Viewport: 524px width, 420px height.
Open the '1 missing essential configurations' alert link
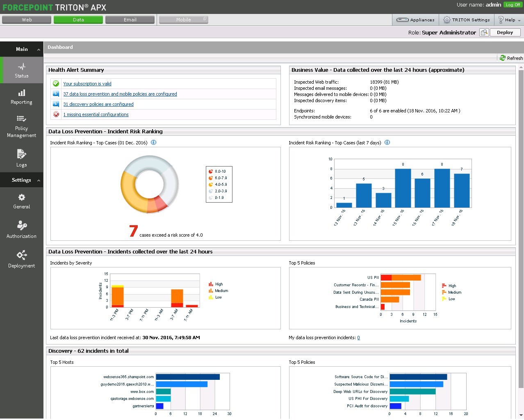[x=96, y=114]
